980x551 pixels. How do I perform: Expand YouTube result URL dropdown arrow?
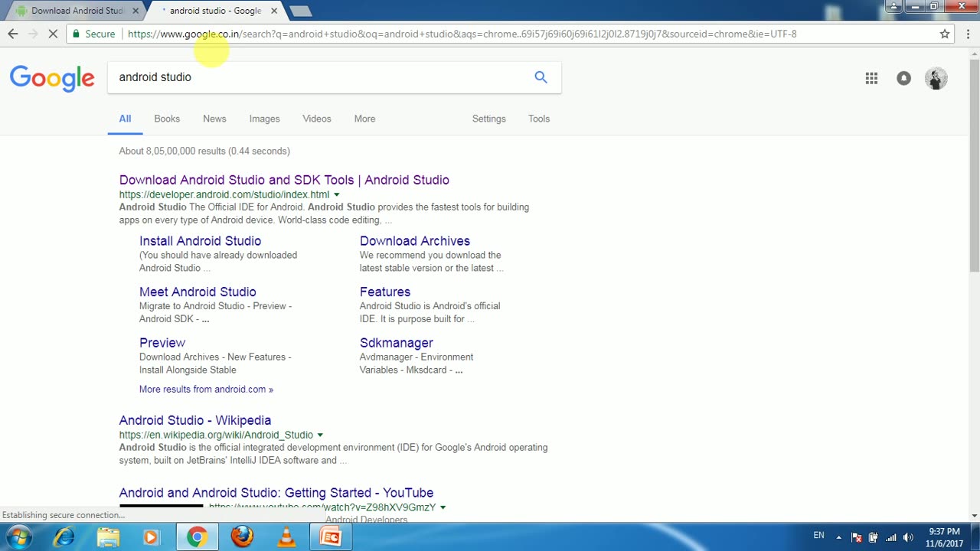coord(443,507)
